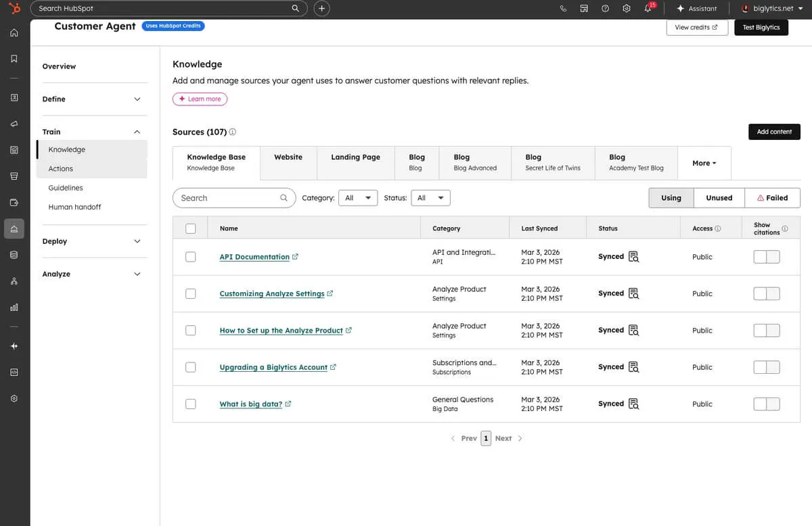This screenshot has height=526, width=812.
Task: Open the shop storefront icon in sidebar
Action: pyautogui.click(x=14, y=176)
